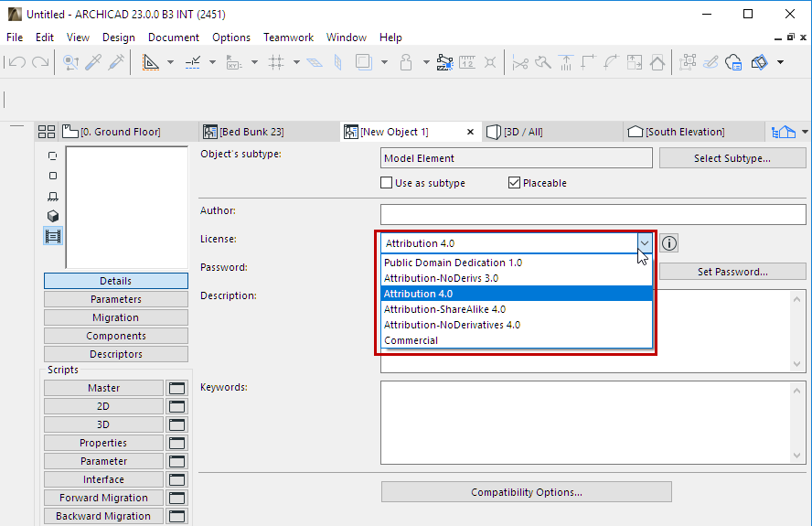Click the Parameters button
The image size is (812, 526).
(x=116, y=299)
